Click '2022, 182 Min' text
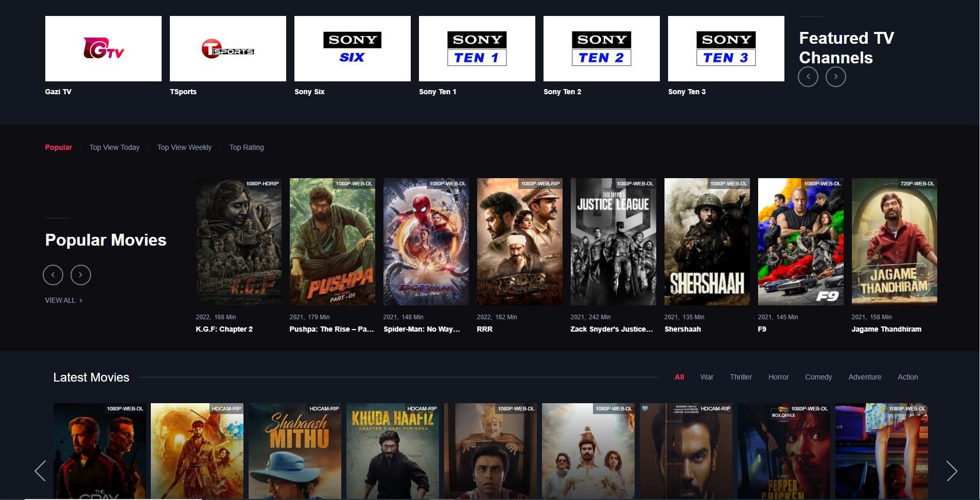 click(497, 317)
